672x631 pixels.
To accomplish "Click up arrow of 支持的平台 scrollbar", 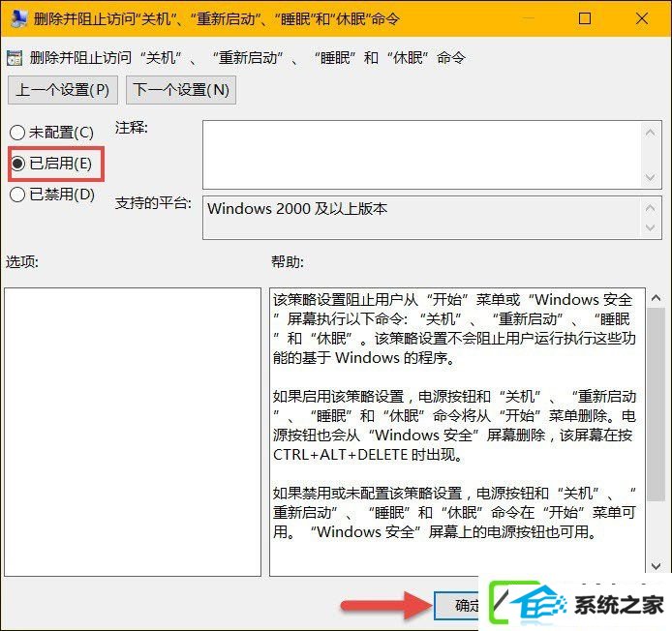I will pos(650,208).
